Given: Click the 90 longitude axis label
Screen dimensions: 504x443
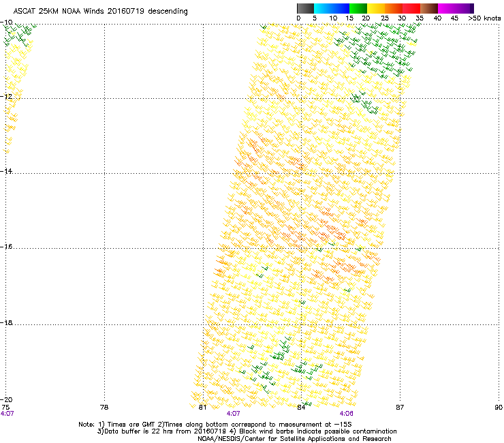Looking at the screenshot, I should (499, 408).
